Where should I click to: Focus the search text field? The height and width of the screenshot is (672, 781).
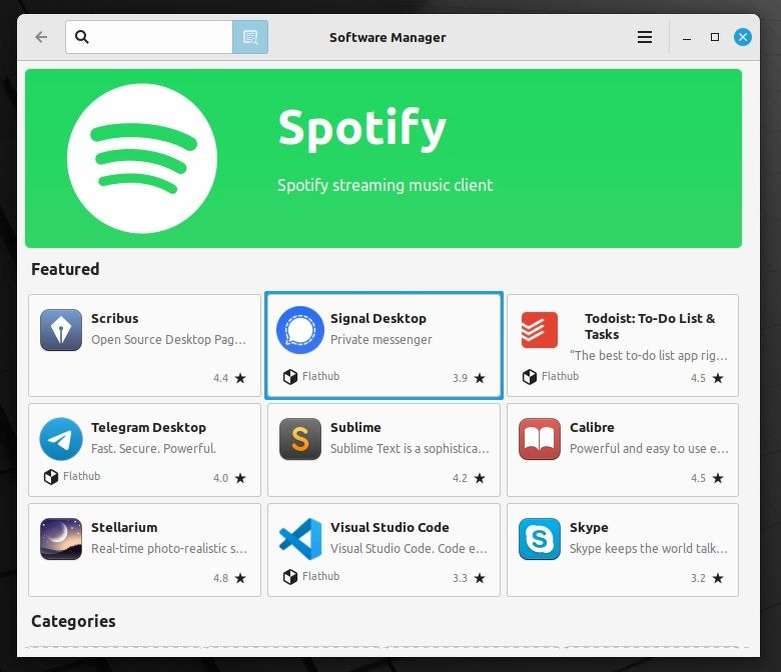[x=149, y=37]
